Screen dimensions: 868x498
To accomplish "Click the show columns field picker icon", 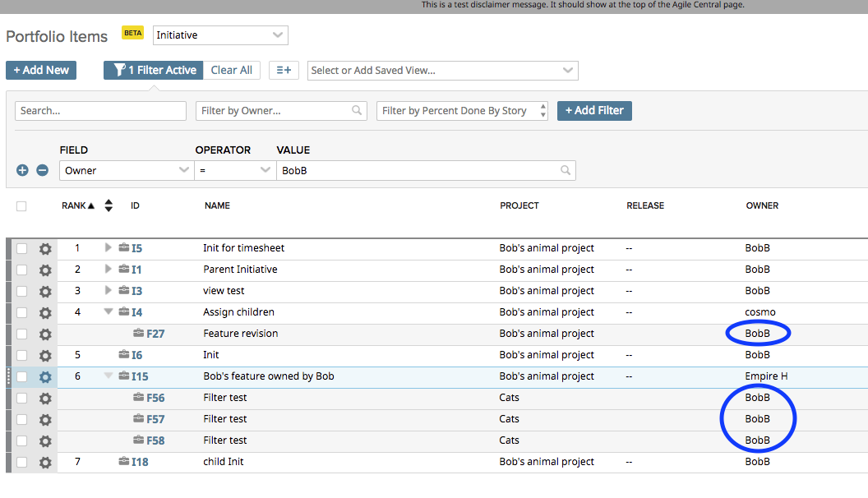I will pyautogui.click(x=284, y=71).
